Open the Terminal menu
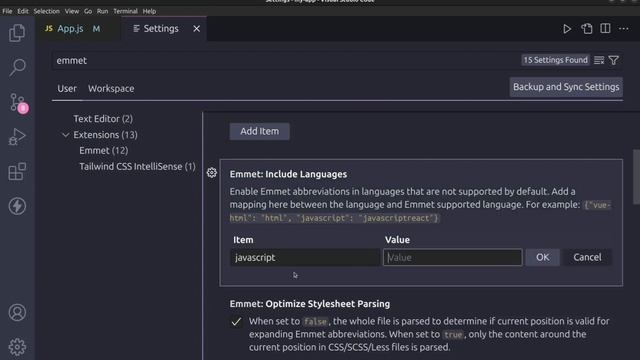Screen dimensions: 640x360 [x=125, y=11]
